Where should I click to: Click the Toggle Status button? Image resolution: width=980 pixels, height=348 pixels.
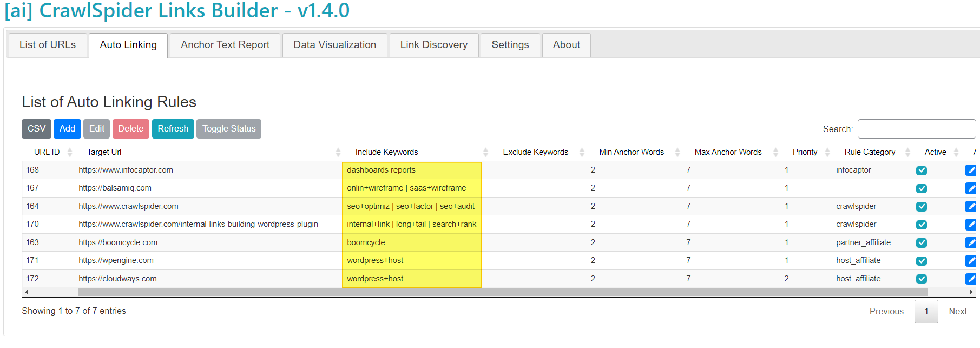(229, 129)
